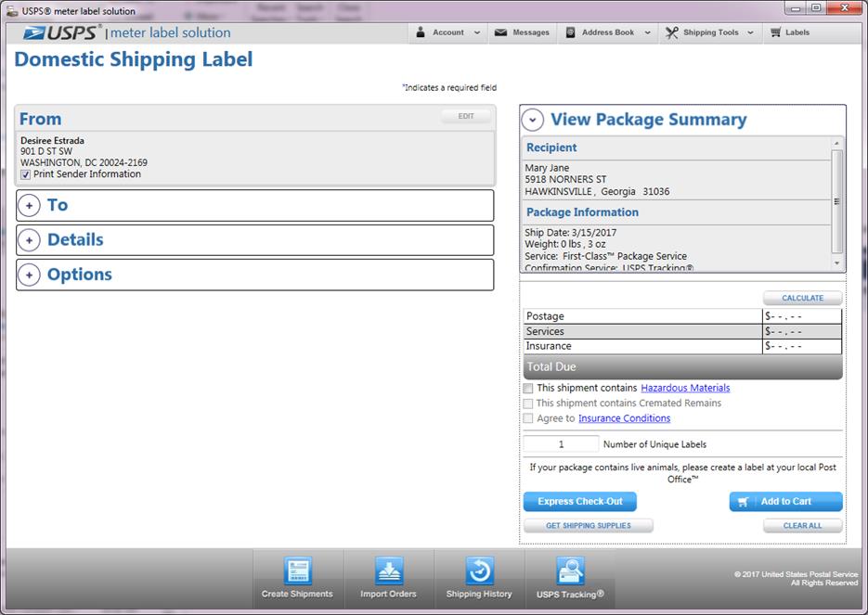
Task: Click the Services amount cell
Action: pyautogui.click(x=802, y=331)
